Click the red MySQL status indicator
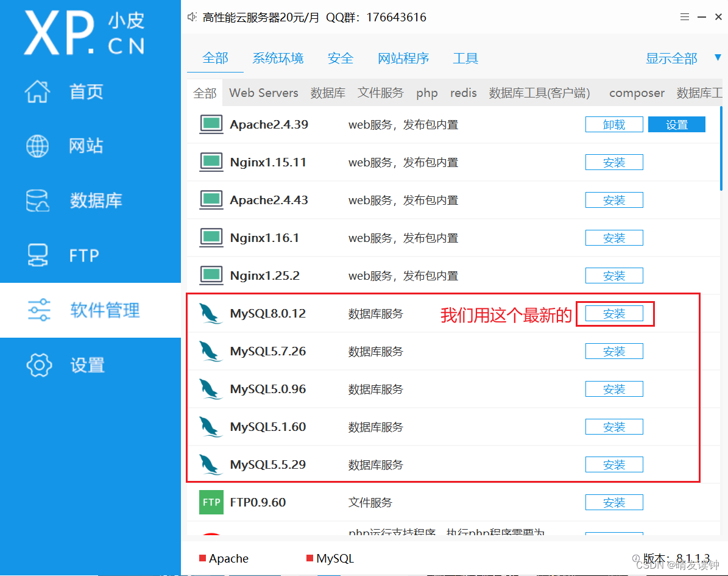 (309, 558)
